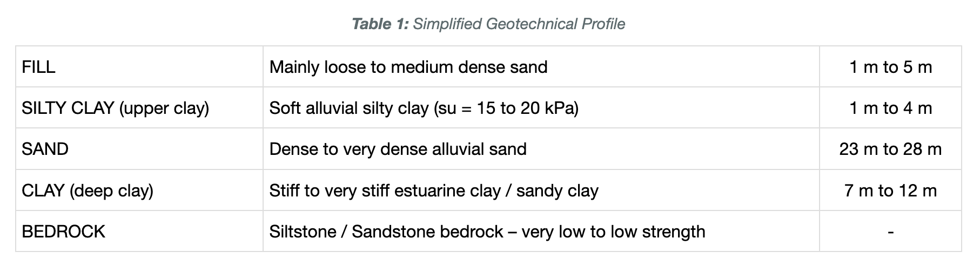980x272 pixels.
Task: Click the 1 m to 5 m thickness cell
Action: pyautogui.click(x=890, y=67)
